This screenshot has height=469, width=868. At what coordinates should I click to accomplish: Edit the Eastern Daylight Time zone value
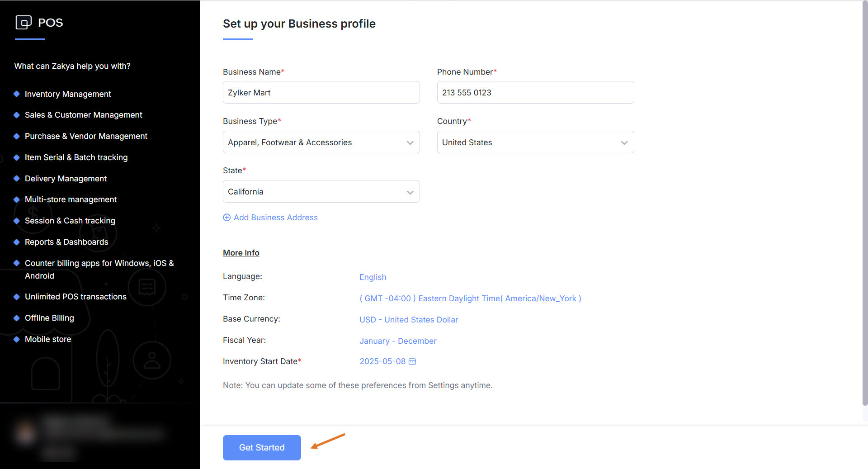pyautogui.click(x=470, y=298)
